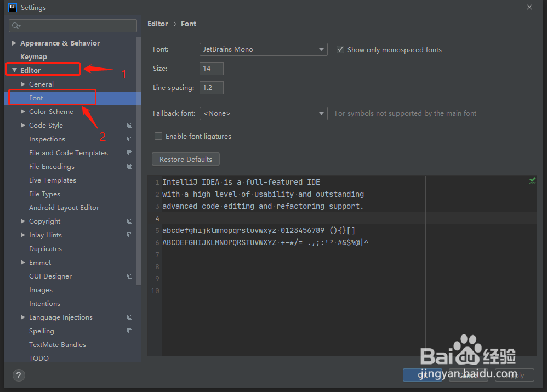Collapse the Editor tree section

click(14, 70)
